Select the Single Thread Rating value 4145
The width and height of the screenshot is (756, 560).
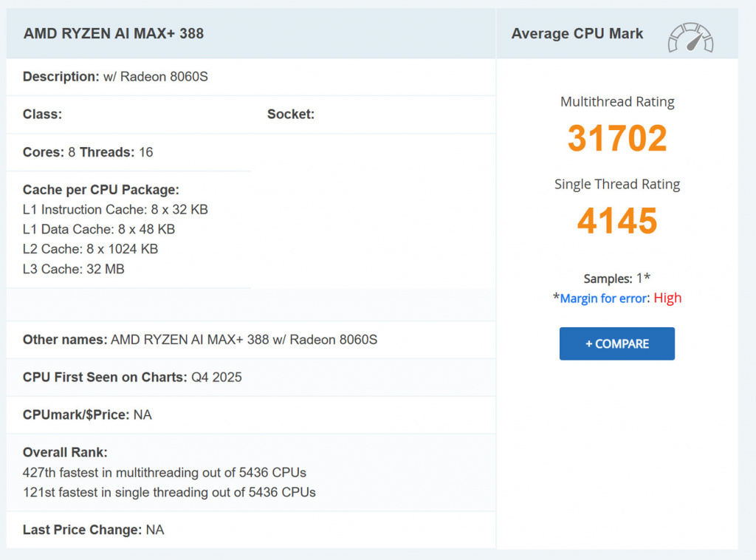coord(616,221)
